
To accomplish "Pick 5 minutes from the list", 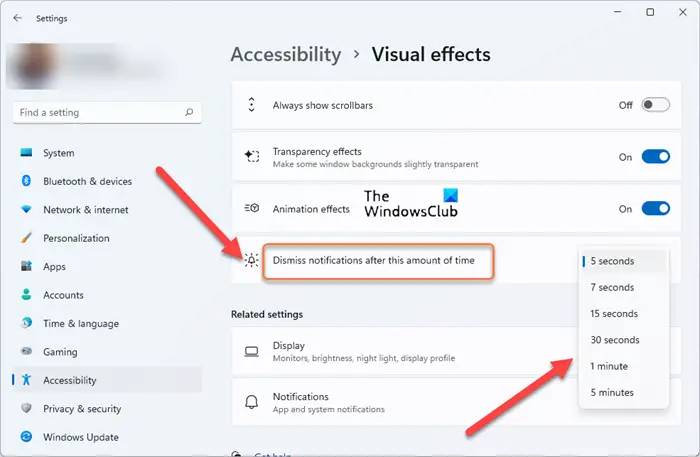I will click(612, 392).
